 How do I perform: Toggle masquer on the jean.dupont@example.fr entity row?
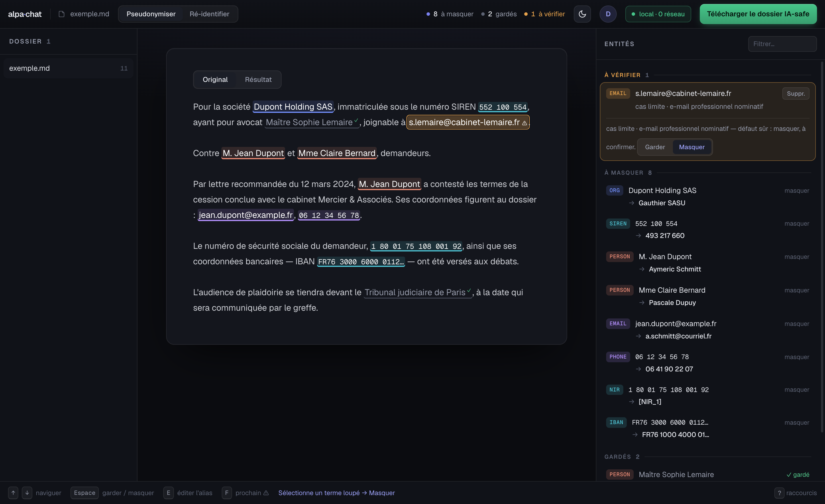coord(797,324)
